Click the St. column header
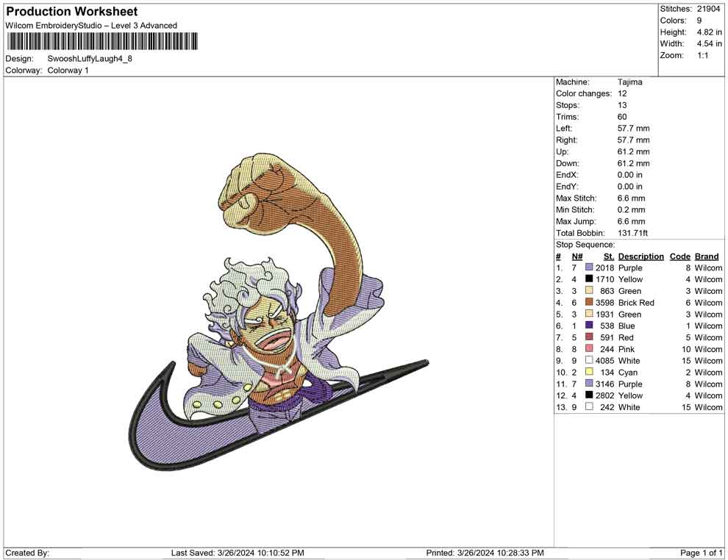This screenshot has height=560, width=728. click(x=609, y=256)
